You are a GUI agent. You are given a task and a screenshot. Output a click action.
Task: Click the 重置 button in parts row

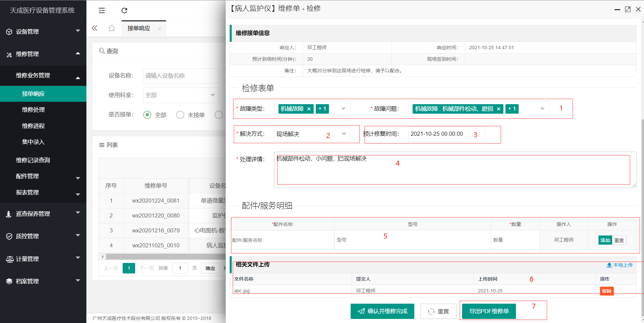pyautogui.click(x=619, y=240)
